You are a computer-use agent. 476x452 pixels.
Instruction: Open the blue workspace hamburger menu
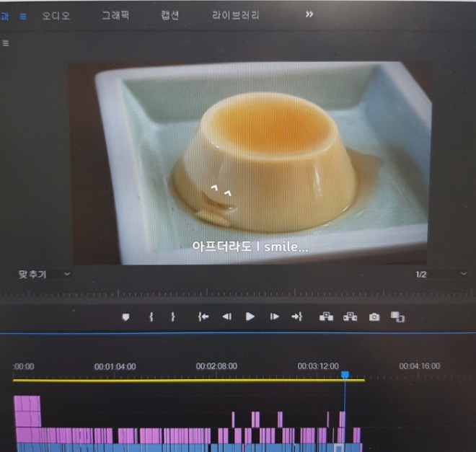pyautogui.click(x=23, y=17)
